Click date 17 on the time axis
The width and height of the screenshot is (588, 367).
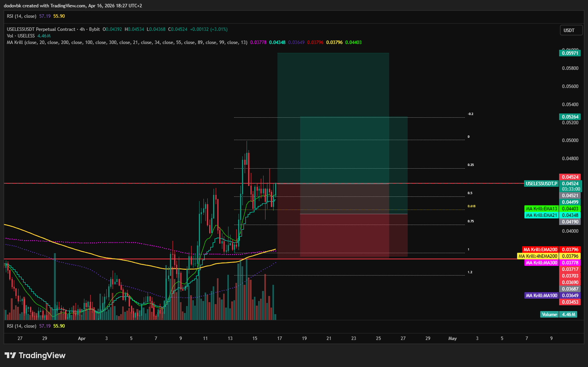click(x=279, y=338)
